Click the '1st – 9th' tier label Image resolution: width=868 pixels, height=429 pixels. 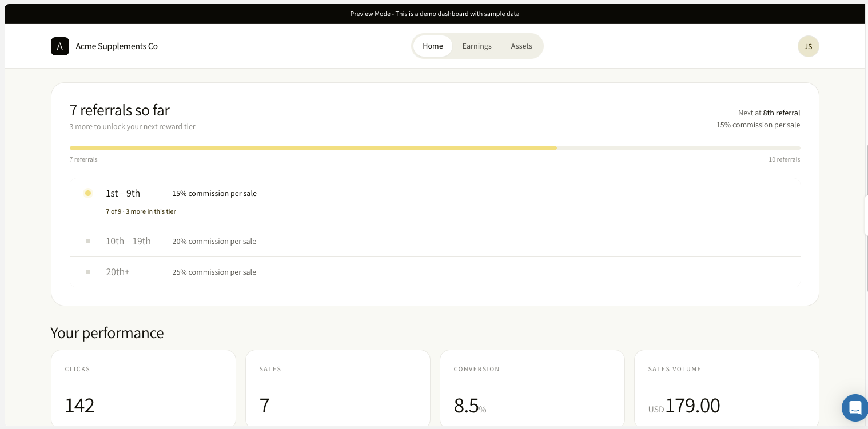click(123, 193)
